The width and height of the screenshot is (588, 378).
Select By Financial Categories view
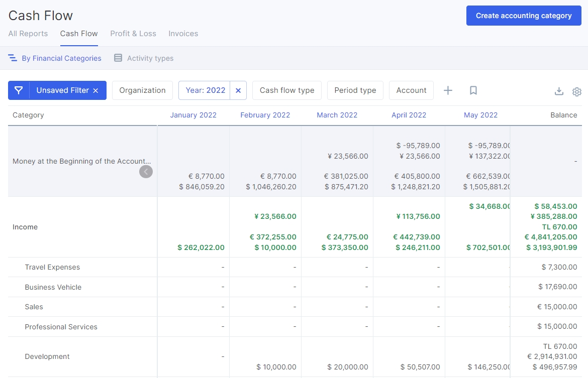click(x=55, y=58)
